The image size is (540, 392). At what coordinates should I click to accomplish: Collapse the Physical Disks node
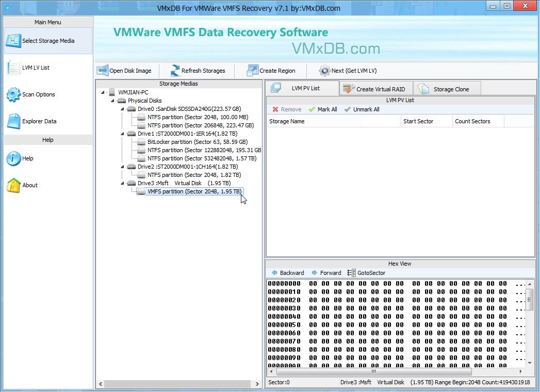tap(112, 101)
